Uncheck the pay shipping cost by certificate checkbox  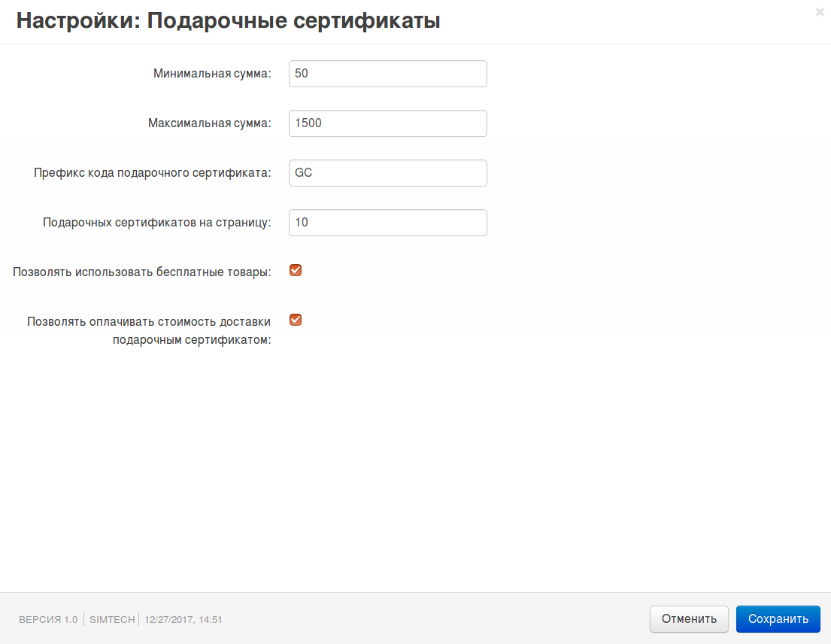(296, 320)
